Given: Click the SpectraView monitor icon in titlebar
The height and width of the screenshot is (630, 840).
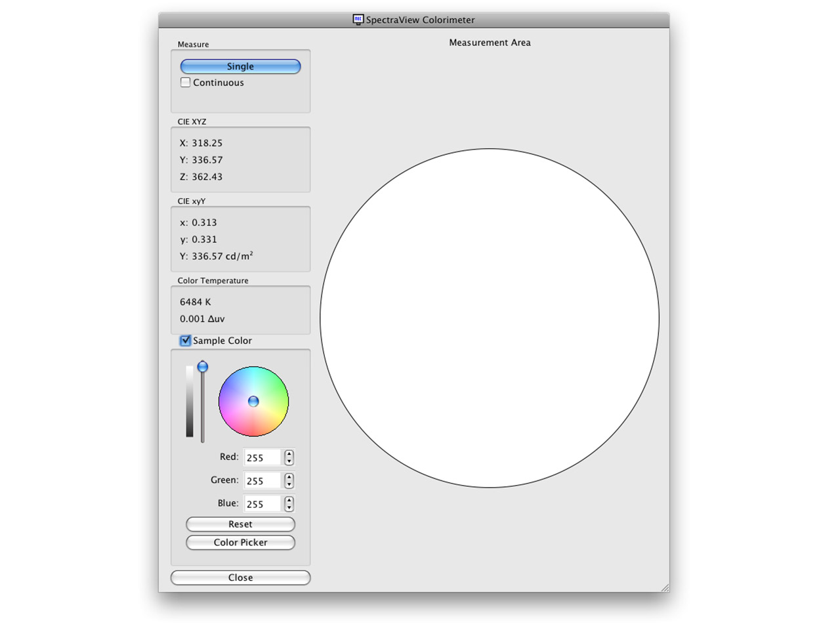Looking at the screenshot, I should tap(358, 20).
